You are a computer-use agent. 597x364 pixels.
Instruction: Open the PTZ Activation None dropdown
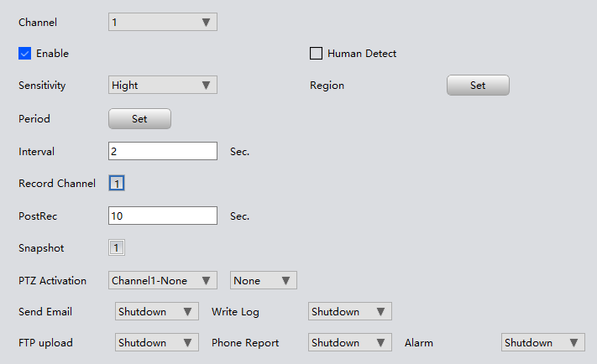[264, 280]
